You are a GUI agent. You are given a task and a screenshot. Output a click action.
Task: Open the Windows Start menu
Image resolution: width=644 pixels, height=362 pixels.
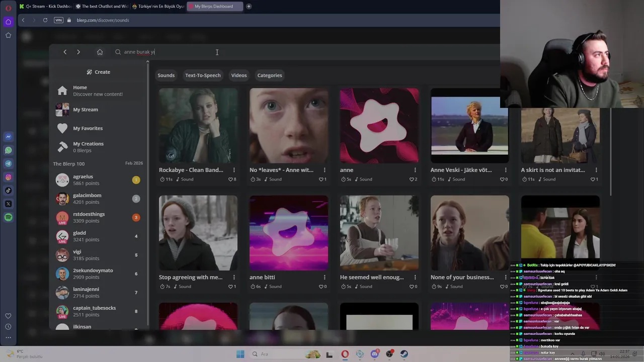click(x=240, y=354)
